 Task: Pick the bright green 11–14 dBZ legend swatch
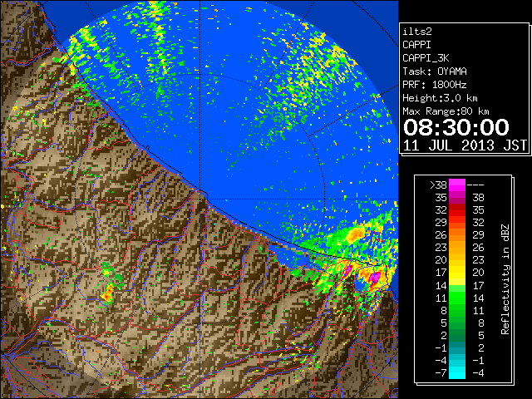point(457,298)
